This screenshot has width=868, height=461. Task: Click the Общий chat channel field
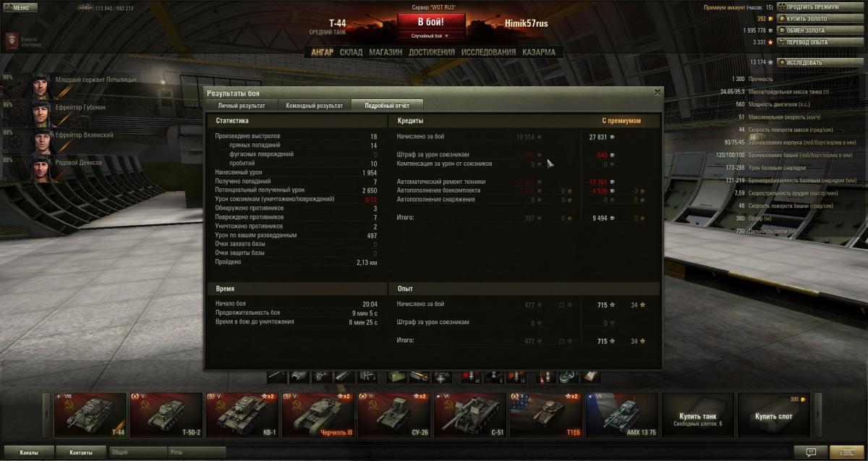pos(137,452)
